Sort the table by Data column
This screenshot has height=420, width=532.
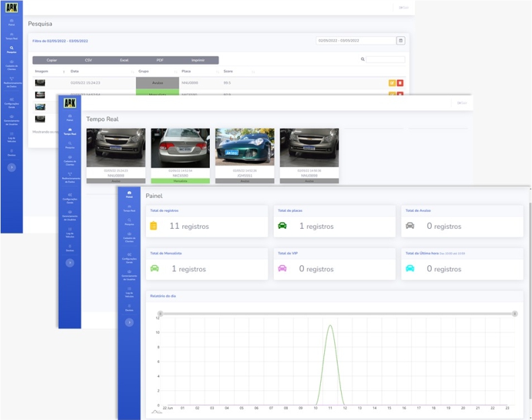101,71
